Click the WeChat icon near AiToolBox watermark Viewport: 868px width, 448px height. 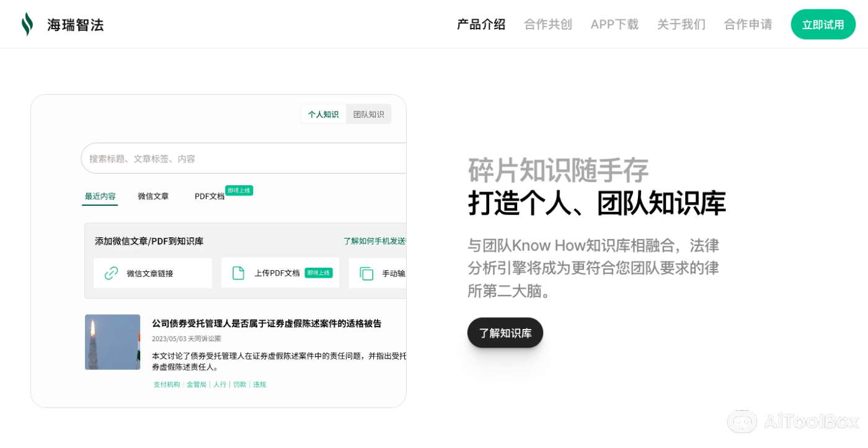click(x=742, y=421)
